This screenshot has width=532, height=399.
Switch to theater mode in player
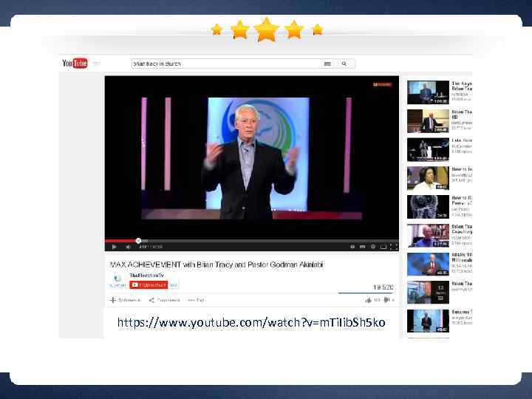(x=383, y=247)
